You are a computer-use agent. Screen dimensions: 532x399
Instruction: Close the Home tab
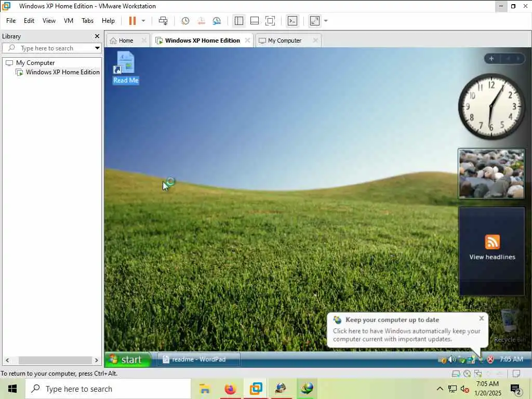144,41
